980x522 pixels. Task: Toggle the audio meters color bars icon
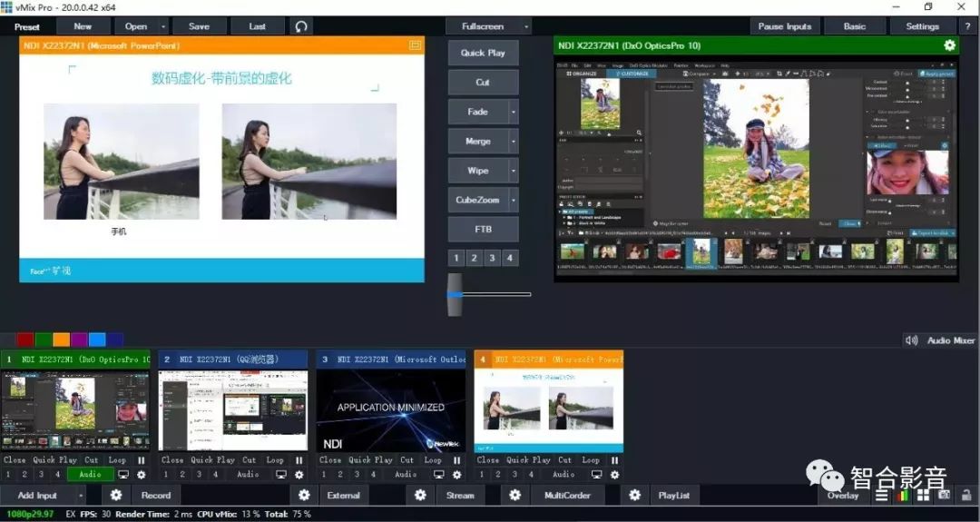(903, 496)
